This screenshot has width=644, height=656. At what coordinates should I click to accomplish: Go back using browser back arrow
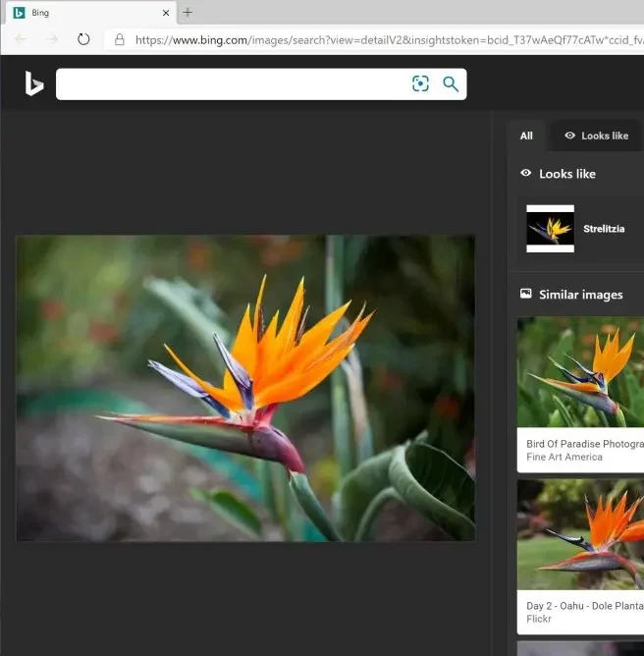point(21,40)
